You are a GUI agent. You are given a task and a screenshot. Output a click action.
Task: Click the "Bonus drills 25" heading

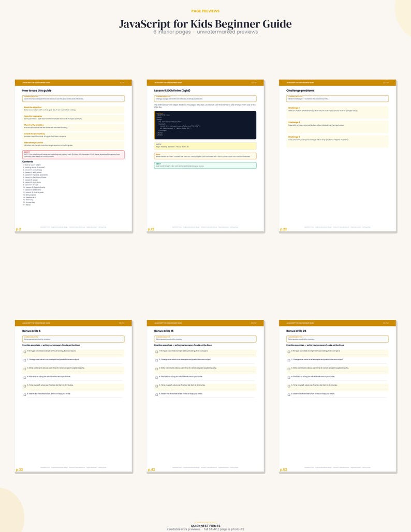click(296, 331)
